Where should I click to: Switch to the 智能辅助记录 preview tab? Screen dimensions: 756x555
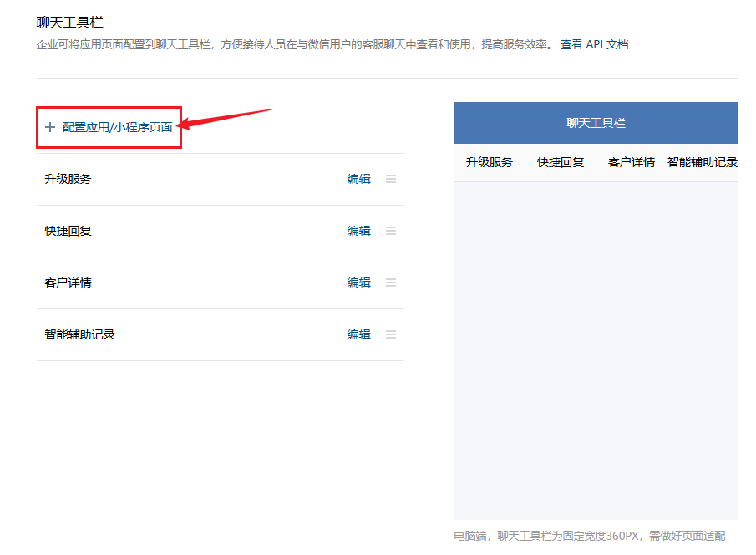point(703,163)
